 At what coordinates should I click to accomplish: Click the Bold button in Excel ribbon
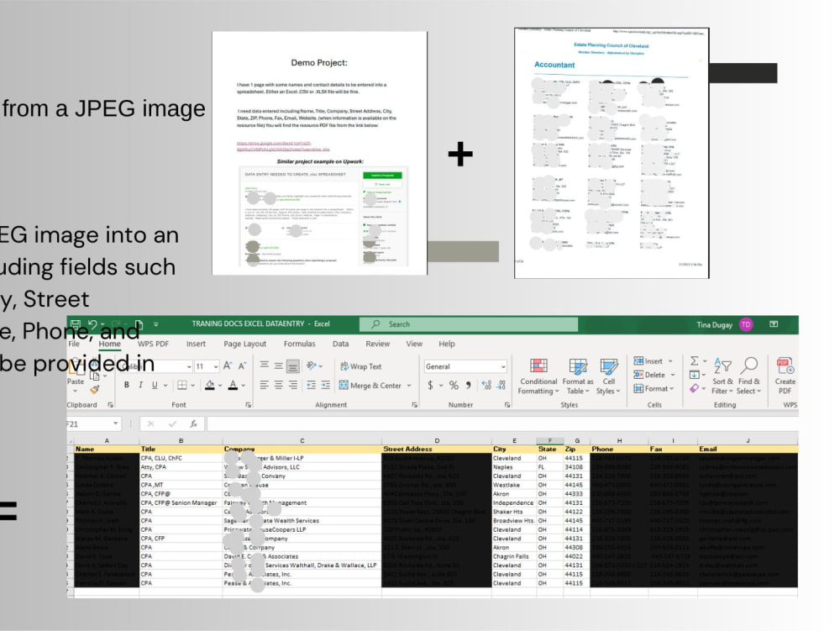[x=127, y=385]
